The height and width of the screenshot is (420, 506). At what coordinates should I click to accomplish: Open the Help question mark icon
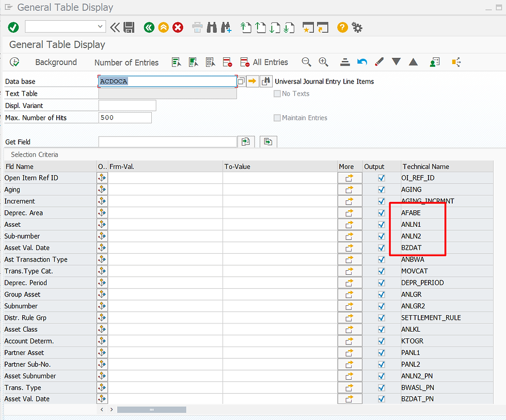point(342,27)
